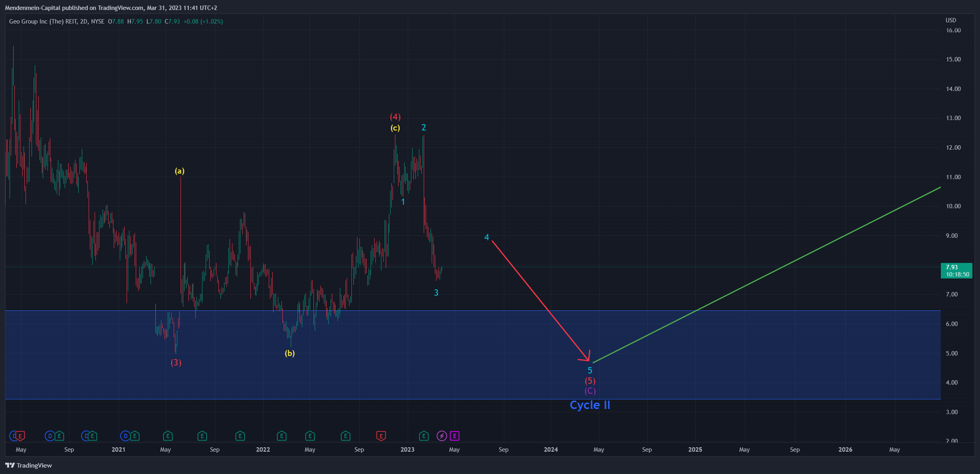Click the red earnings marker near May 2020
Image resolution: width=980 pixels, height=474 pixels.
click(x=20, y=436)
